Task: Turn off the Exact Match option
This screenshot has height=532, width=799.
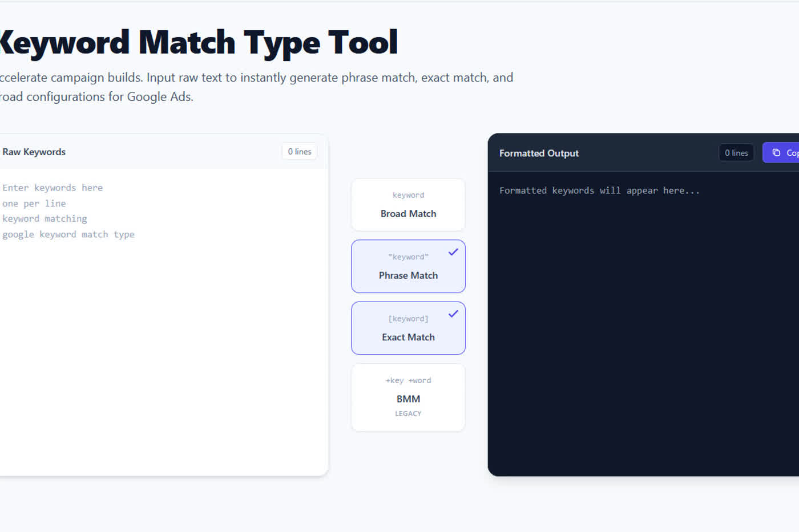Action: [408, 328]
